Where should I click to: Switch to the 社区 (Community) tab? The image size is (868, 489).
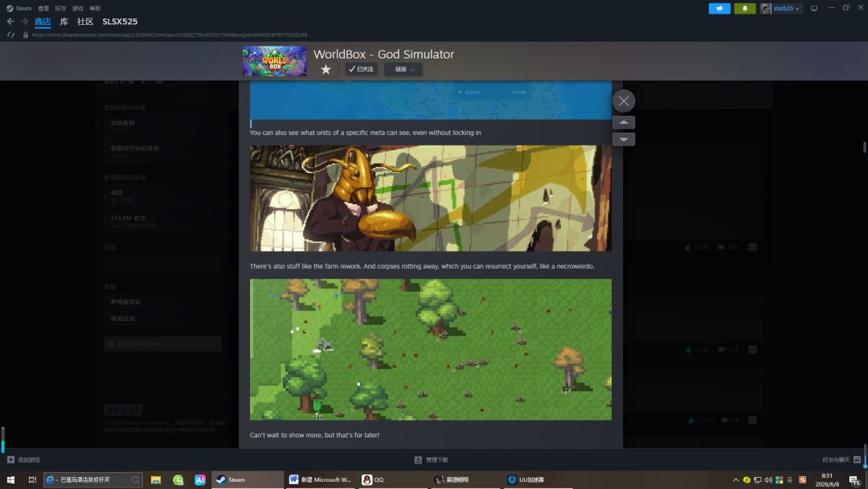tap(84, 22)
